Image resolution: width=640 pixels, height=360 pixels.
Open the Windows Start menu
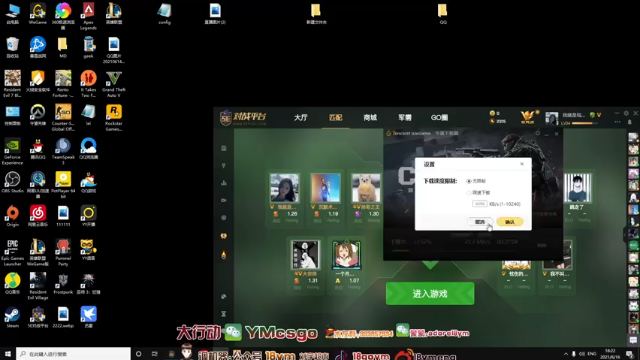point(7,354)
